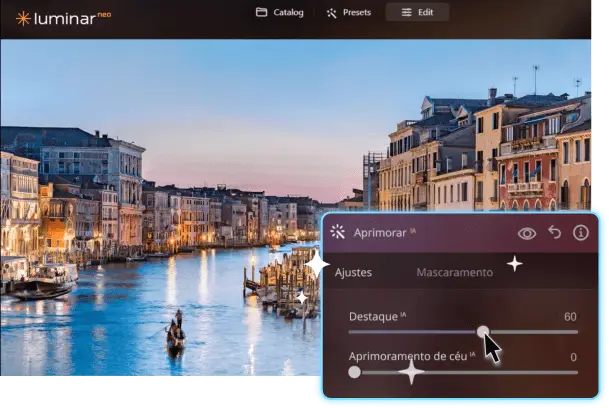Switch to the Mascaramento tab

coord(454,272)
